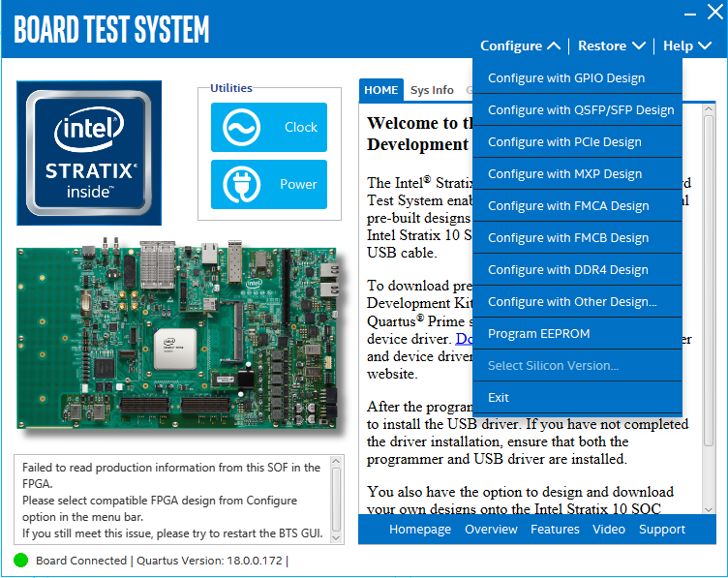The width and height of the screenshot is (728, 578).
Task: Click the BOARD TEST SYSTEM title
Action: (111, 29)
